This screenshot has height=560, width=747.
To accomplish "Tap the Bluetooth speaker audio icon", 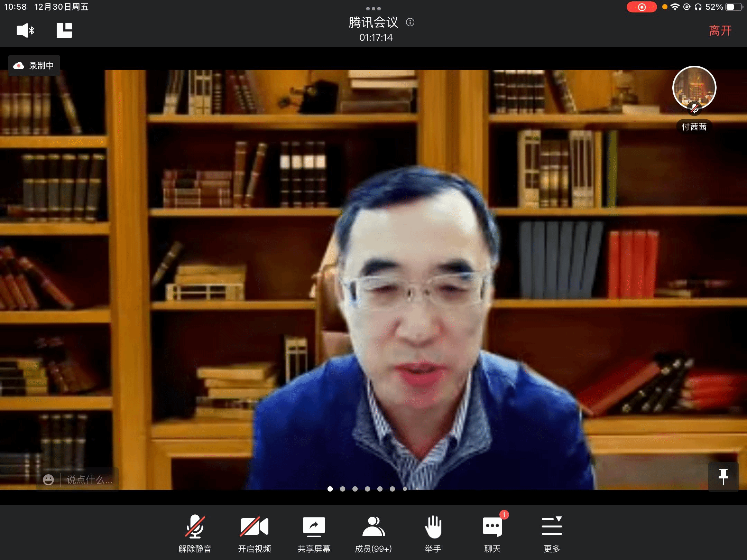I will point(25,30).
